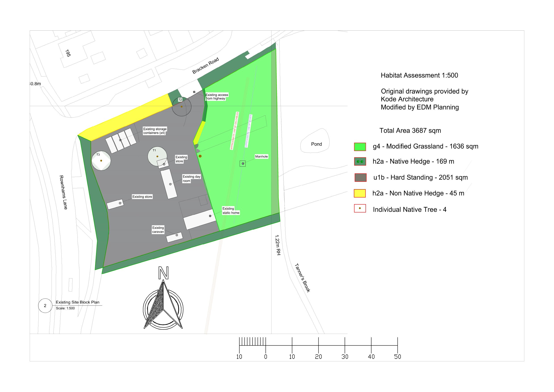Click the individual native tree legend icon
Screen dimensions: 554x392
[360, 208]
